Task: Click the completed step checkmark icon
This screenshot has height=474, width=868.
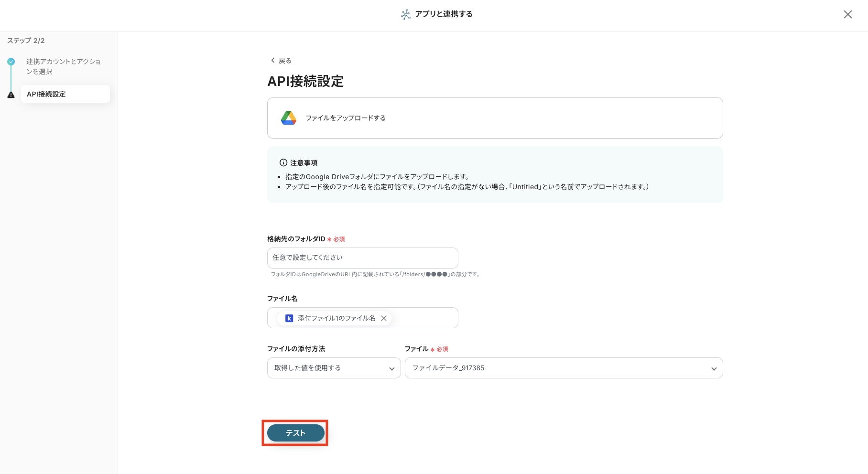Action: point(11,62)
